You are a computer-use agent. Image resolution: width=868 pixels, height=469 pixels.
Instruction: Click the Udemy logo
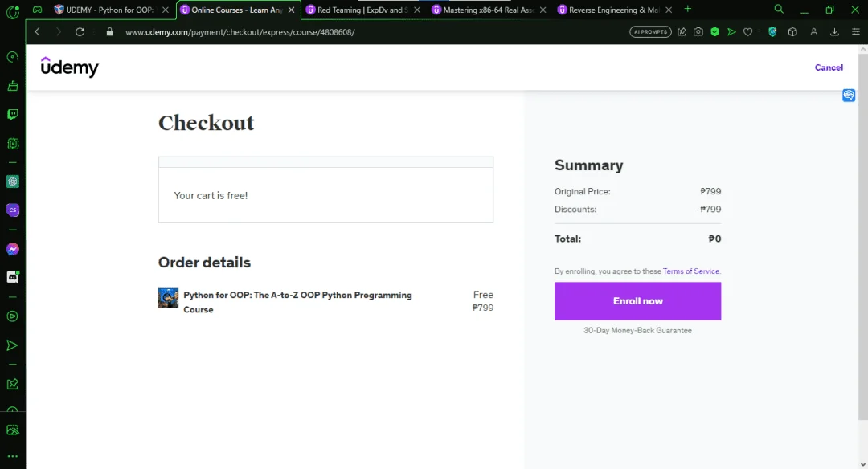(70, 67)
